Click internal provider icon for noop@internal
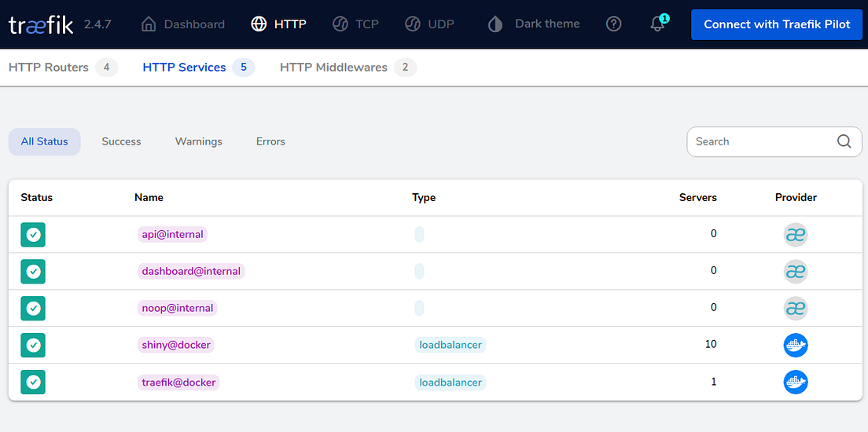This screenshot has width=868, height=432. point(796,308)
